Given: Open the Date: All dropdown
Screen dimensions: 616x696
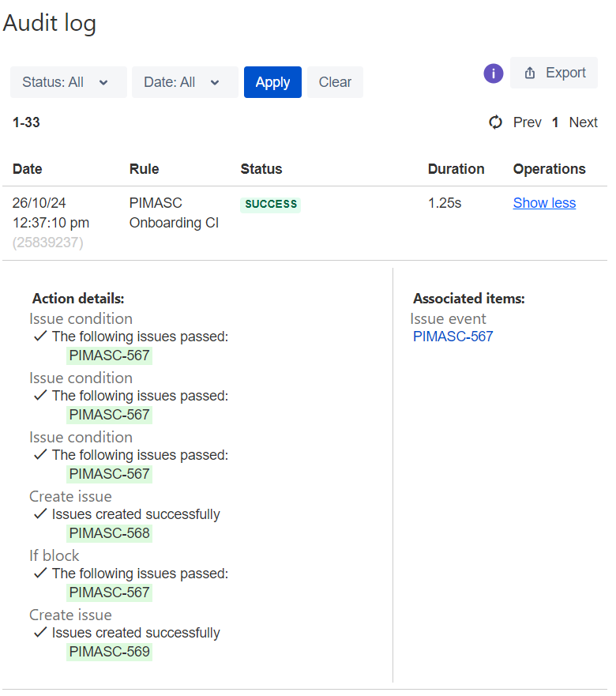Looking at the screenshot, I should [x=185, y=82].
